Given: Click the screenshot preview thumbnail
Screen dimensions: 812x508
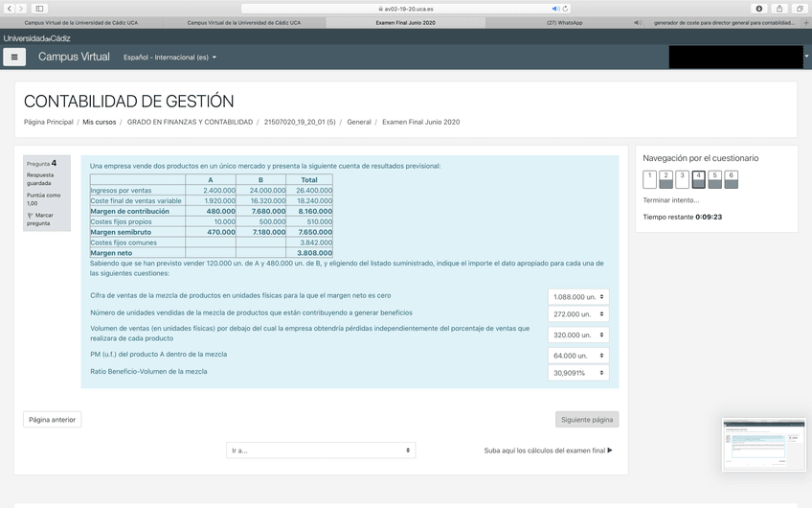Looking at the screenshot, I should coord(763,446).
